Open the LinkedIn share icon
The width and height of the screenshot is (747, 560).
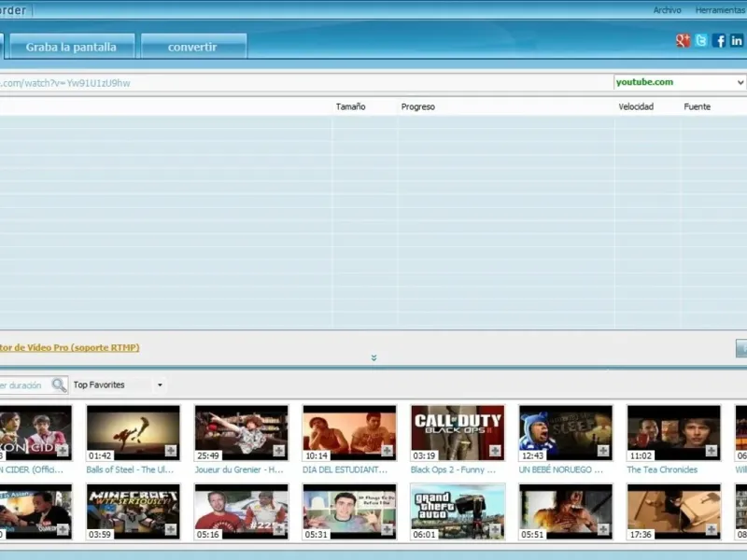[x=737, y=41]
